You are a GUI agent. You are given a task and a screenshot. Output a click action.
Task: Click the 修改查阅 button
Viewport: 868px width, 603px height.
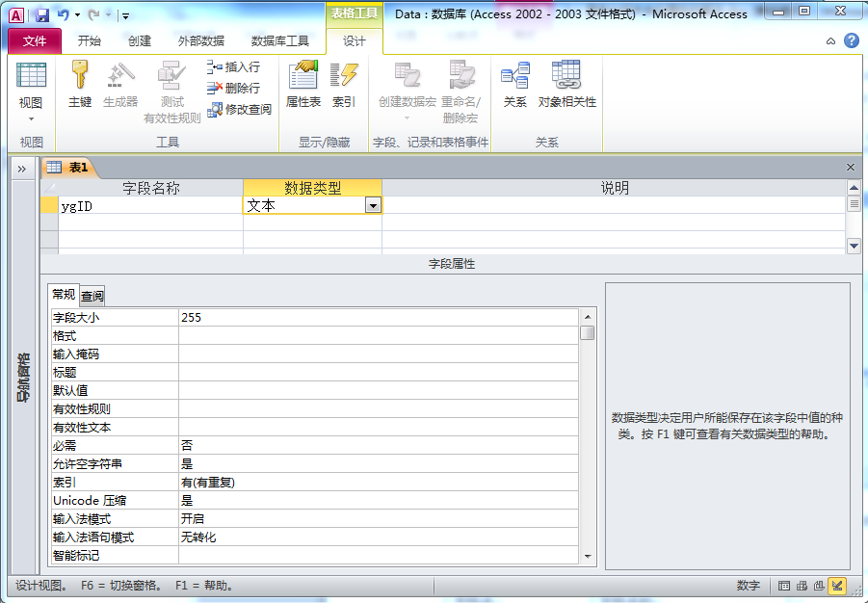[x=239, y=110]
